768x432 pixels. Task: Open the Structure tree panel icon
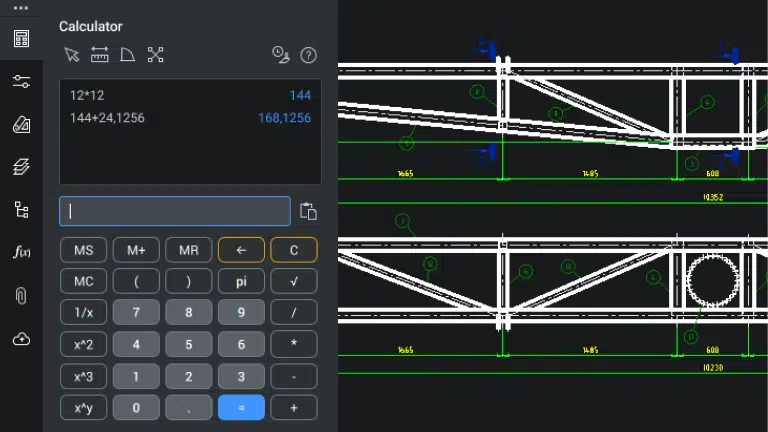[21, 210]
